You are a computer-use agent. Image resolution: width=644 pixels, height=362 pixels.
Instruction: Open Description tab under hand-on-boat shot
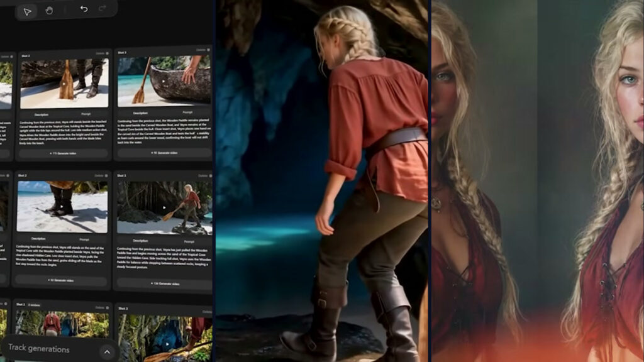(140, 113)
